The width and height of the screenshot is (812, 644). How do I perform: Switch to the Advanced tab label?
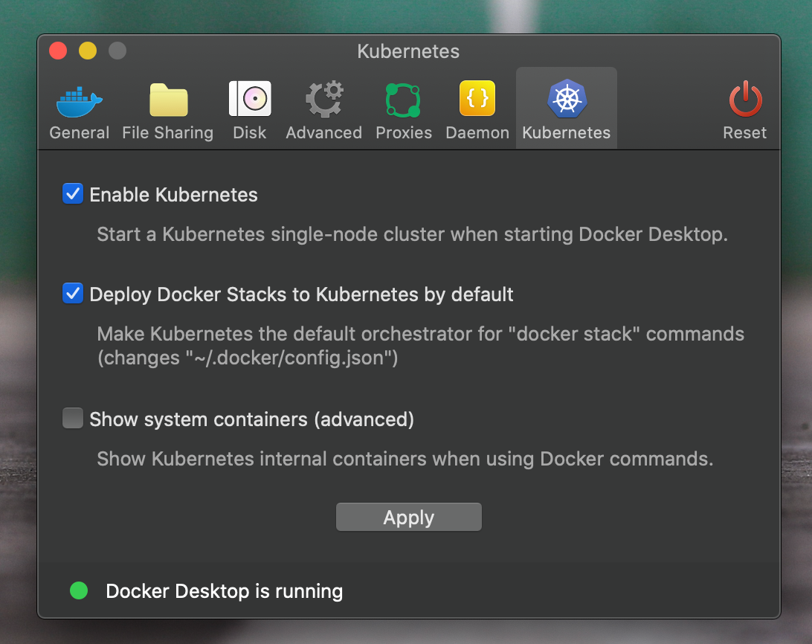point(324,132)
